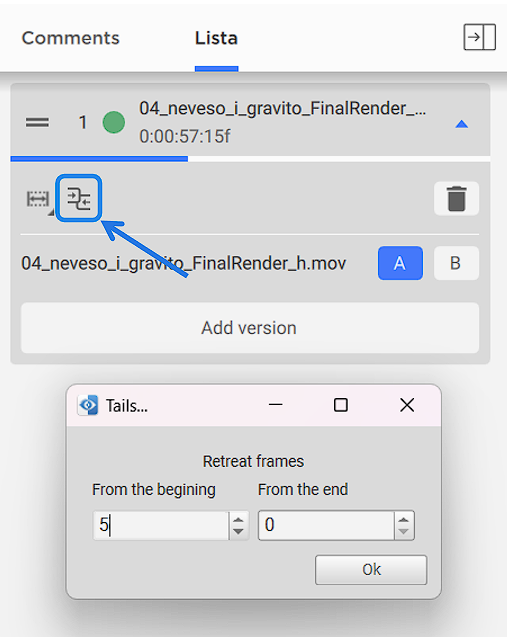The image size is (507, 637).
Task: Select version B of FinalRender_h.mov
Action: pos(456,263)
